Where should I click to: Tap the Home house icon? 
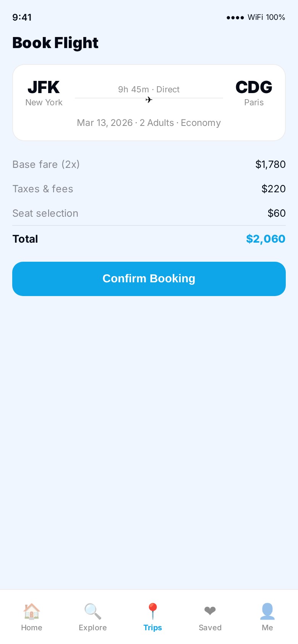point(31,611)
